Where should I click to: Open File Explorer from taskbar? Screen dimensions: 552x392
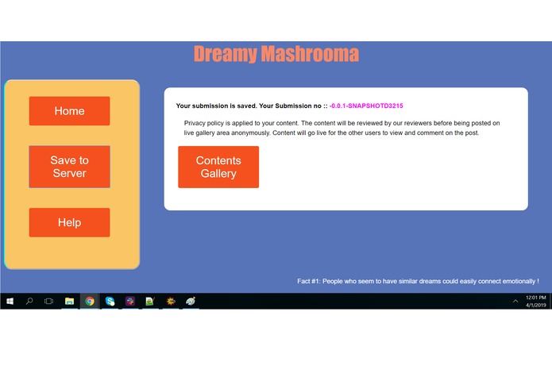[x=69, y=302]
